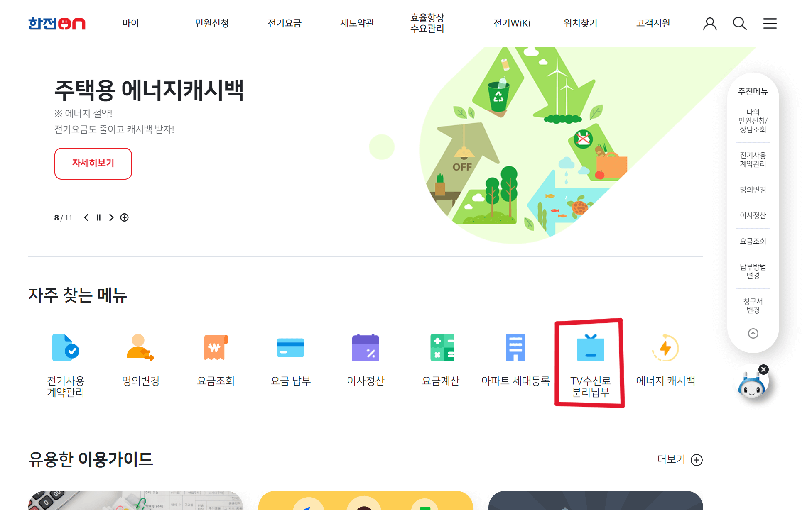Click the user profile icon

(710, 24)
